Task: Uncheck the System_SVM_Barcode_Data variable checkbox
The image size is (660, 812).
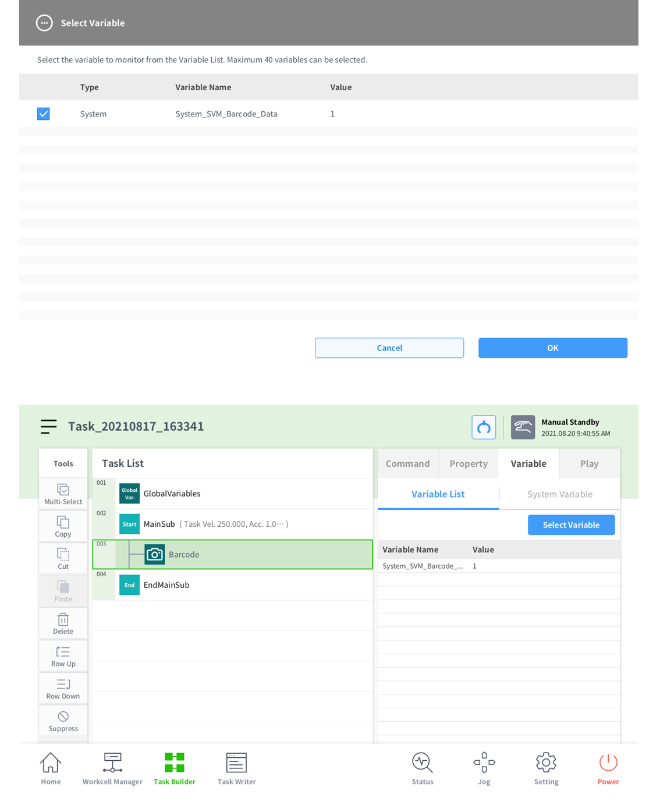Action: click(44, 114)
